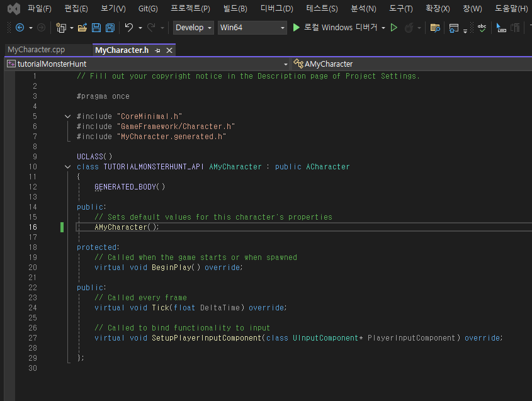Open the 창(W) menu

[472, 8]
